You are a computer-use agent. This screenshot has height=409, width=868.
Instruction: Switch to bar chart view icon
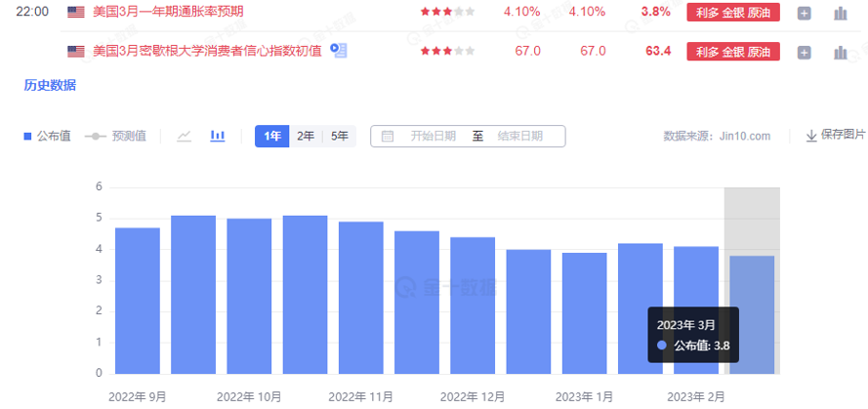pyautogui.click(x=218, y=136)
